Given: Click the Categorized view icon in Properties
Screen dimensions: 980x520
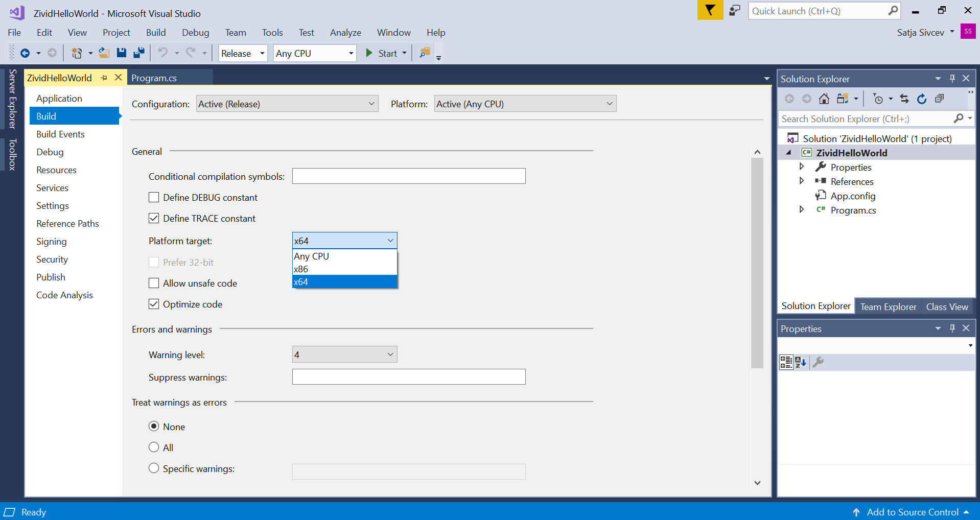Looking at the screenshot, I should pyautogui.click(x=786, y=362).
